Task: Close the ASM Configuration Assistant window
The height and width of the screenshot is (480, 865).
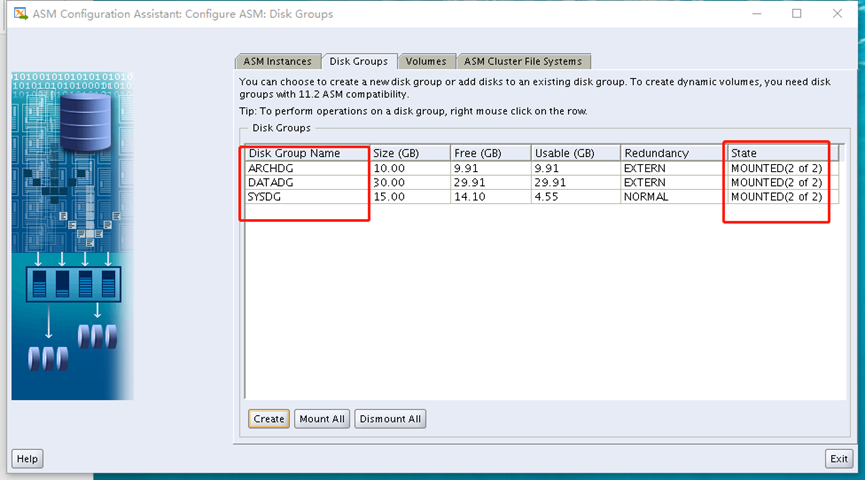Action: [x=837, y=13]
